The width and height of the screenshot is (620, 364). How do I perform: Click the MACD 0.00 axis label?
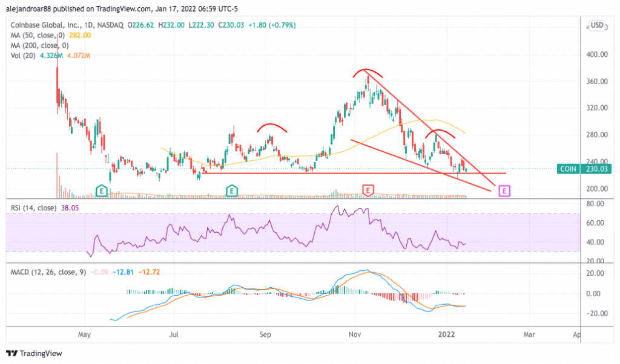(593, 294)
